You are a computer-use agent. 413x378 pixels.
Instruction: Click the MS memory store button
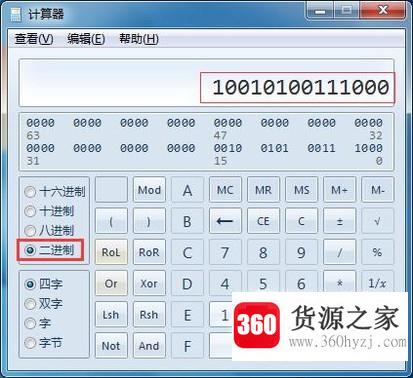pyautogui.click(x=301, y=190)
